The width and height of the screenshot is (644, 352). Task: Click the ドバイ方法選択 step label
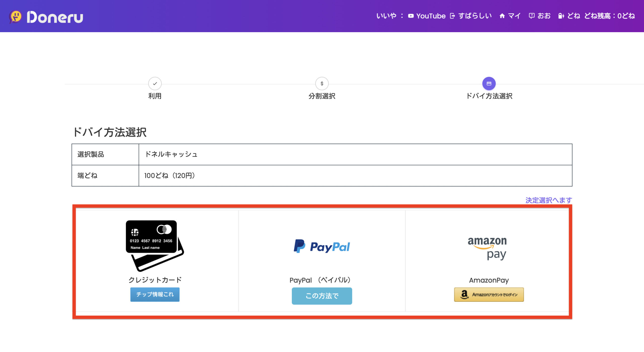pyautogui.click(x=489, y=96)
